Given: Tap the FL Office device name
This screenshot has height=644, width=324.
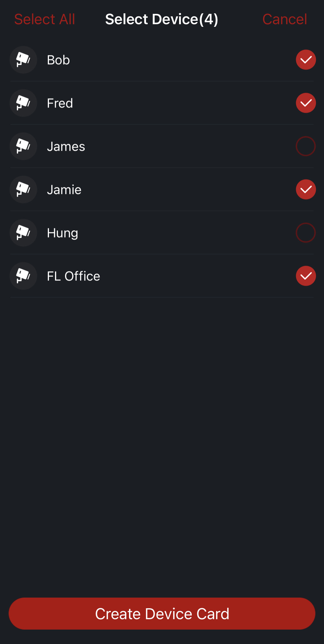Looking at the screenshot, I should pos(73,276).
